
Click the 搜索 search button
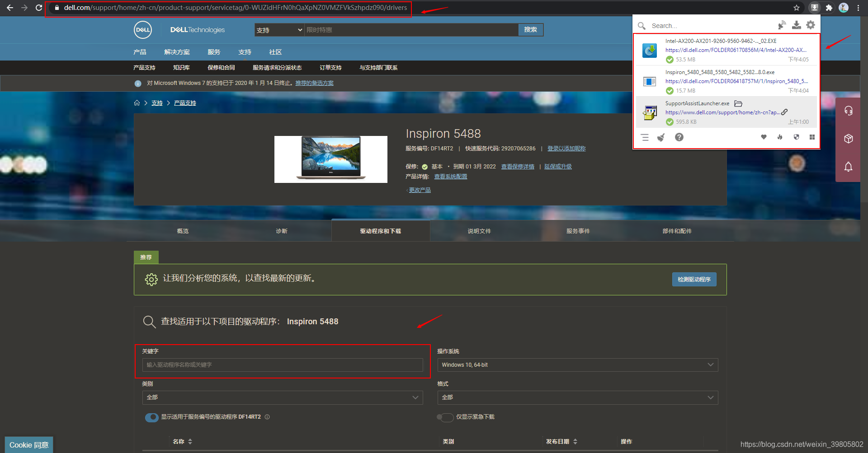pyautogui.click(x=531, y=30)
